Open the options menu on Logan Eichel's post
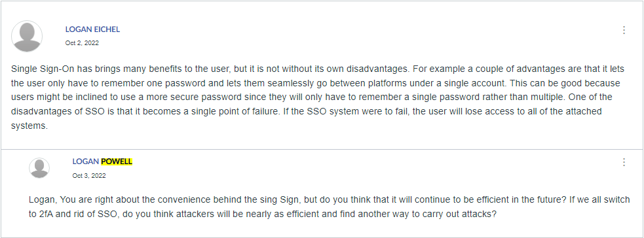The image size is (644, 238). click(x=624, y=30)
